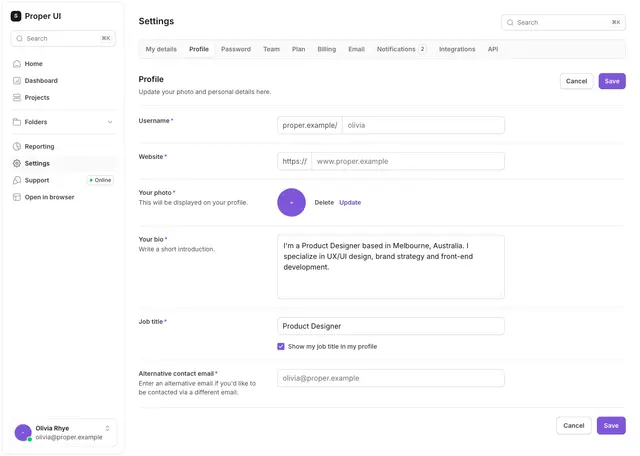
Task: Click the Projects stack icon
Action: coord(17,97)
